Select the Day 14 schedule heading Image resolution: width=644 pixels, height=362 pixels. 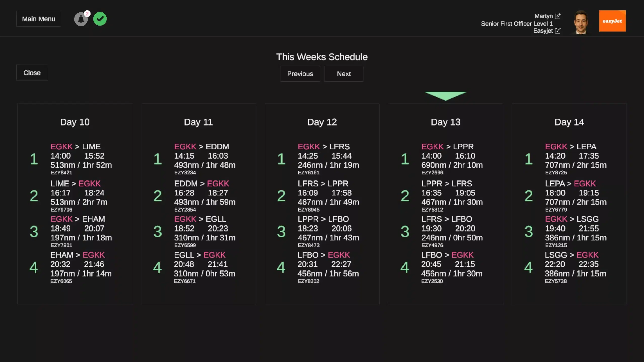point(569,122)
